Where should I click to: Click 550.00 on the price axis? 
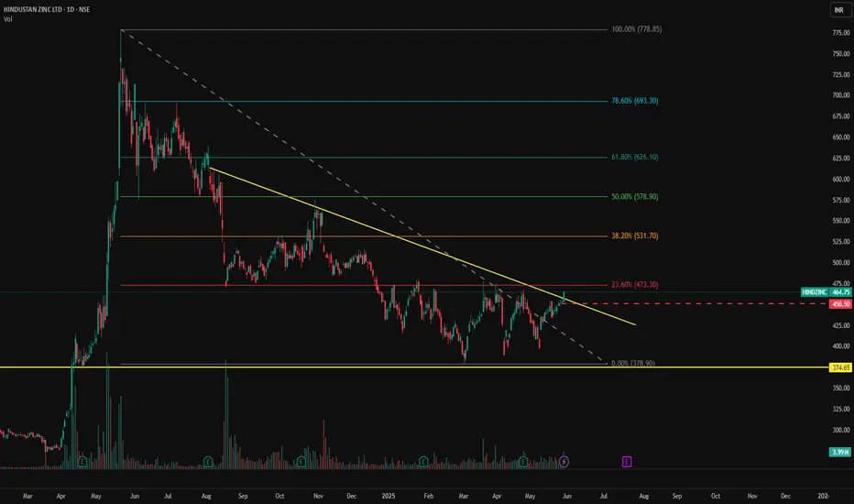pos(841,221)
